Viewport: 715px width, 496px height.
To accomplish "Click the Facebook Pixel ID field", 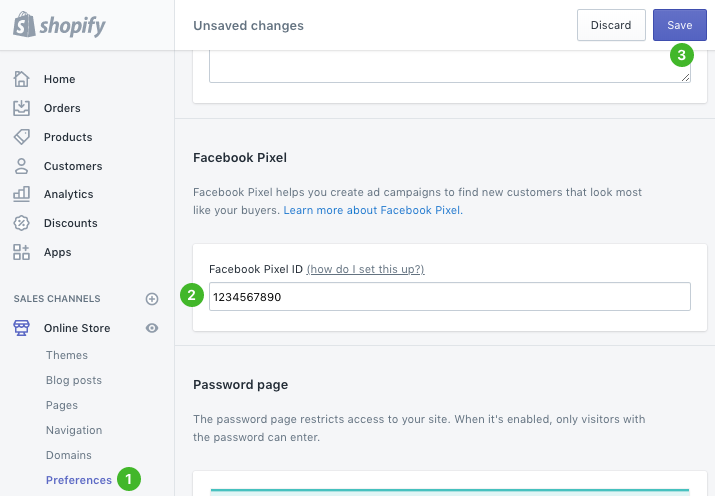I will click(x=449, y=296).
